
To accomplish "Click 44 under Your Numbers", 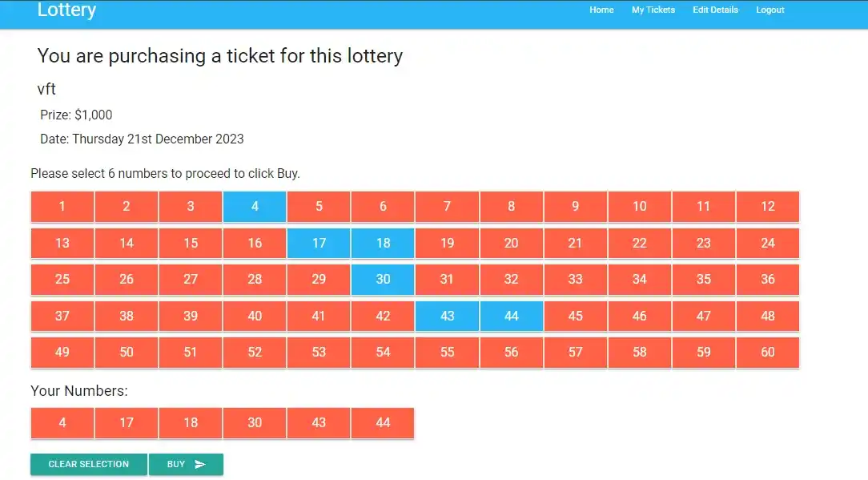I will tap(383, 423).
